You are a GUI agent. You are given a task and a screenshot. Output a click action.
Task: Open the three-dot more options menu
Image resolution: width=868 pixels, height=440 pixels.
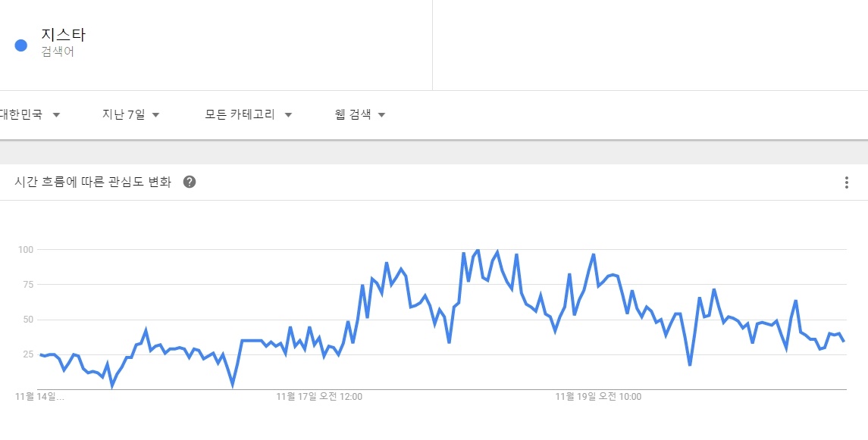(x=846, y=183)
